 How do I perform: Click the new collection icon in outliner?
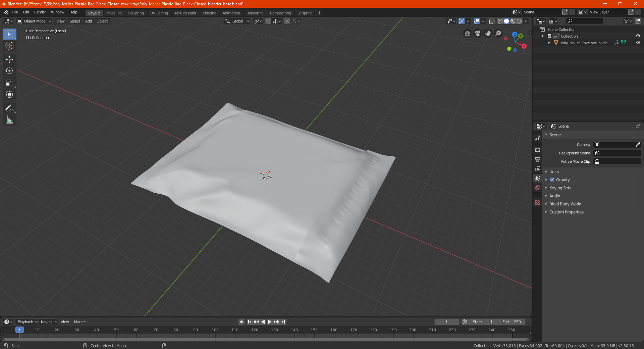(638, 21)
